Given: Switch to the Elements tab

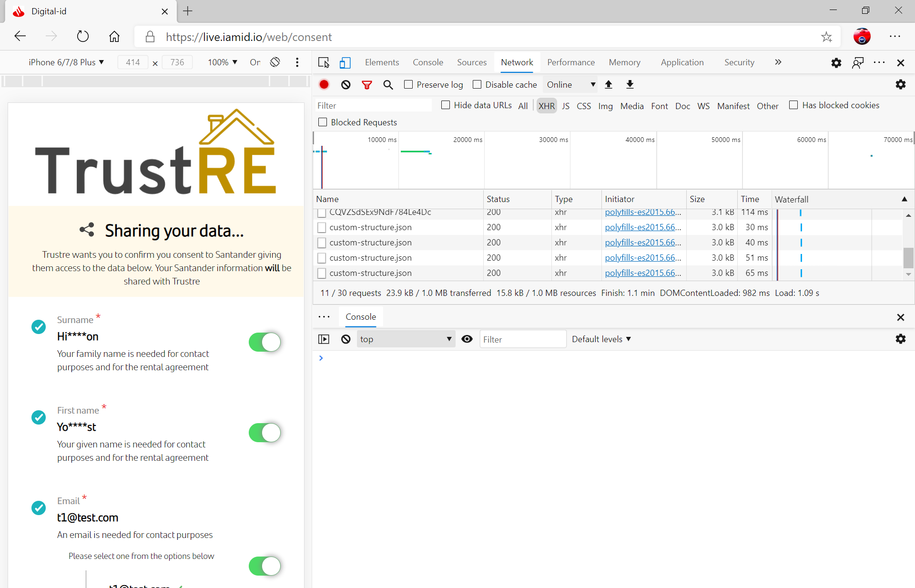Looking at the screenshot, I should pyautogui.click(x=382, y=62).
